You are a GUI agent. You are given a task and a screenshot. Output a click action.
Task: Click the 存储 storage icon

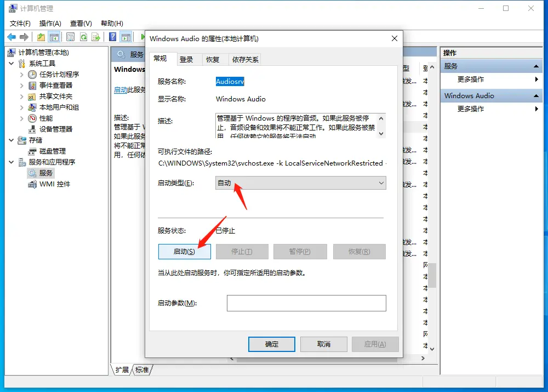click(x=22, y=140)
